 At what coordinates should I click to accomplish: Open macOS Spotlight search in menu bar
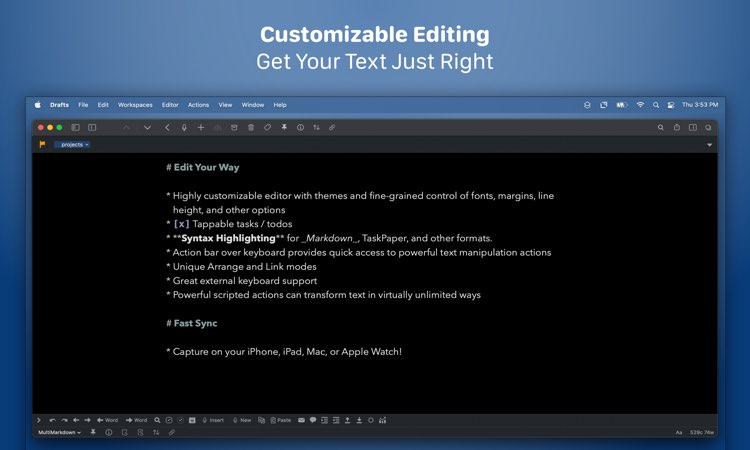pyautogui.click(x=656, y=105)
